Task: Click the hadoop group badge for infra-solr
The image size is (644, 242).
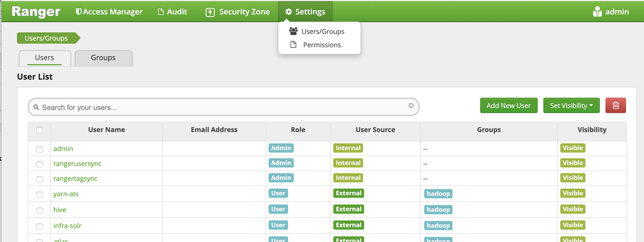Action: tap(438, 226)
